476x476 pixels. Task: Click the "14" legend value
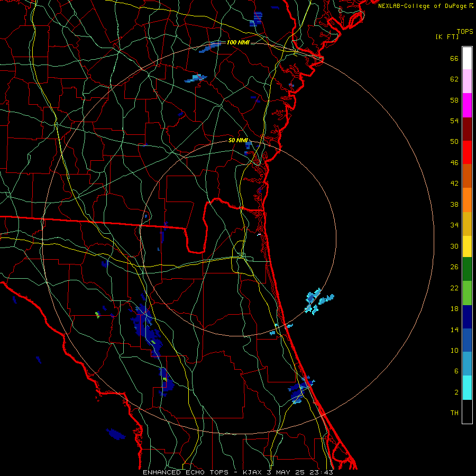tap(454, 329)
